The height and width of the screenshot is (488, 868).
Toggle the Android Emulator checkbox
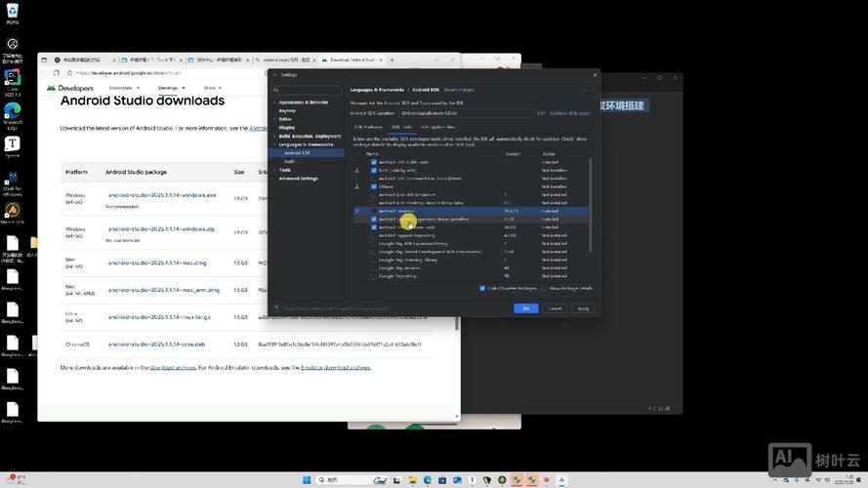coord(373,211)
